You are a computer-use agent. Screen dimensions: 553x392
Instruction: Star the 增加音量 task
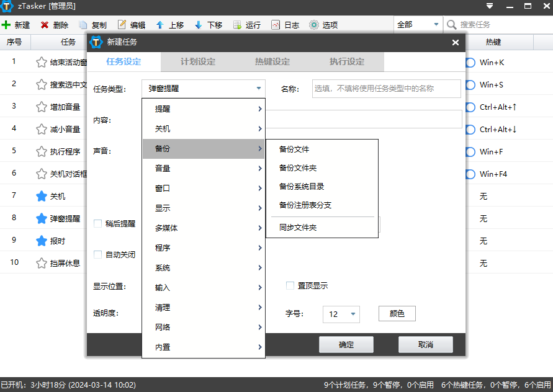coord(41,107)
